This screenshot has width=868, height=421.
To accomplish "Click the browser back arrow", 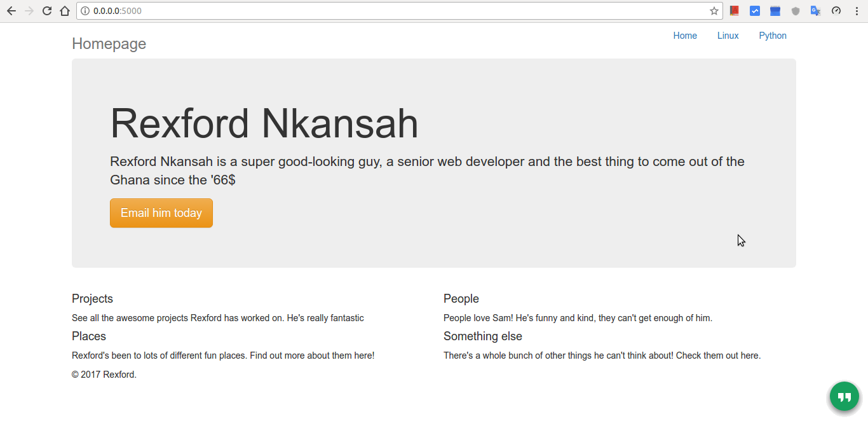I will (x=11, y=11).
